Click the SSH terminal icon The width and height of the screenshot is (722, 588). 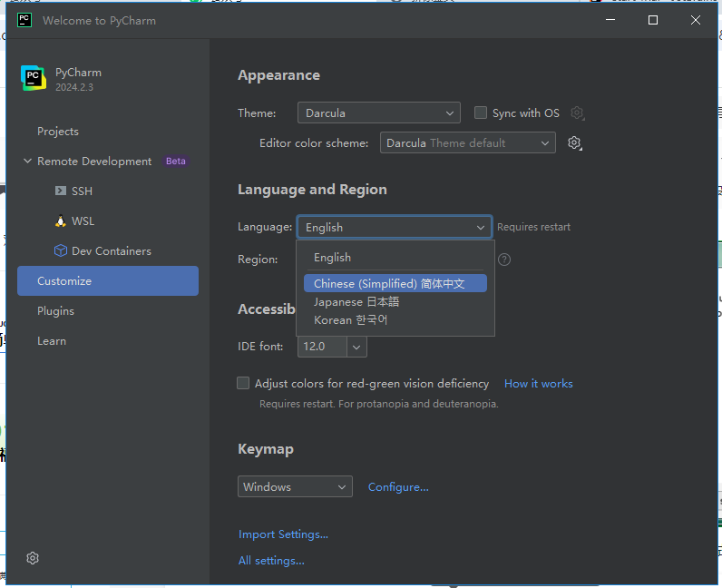61,191
